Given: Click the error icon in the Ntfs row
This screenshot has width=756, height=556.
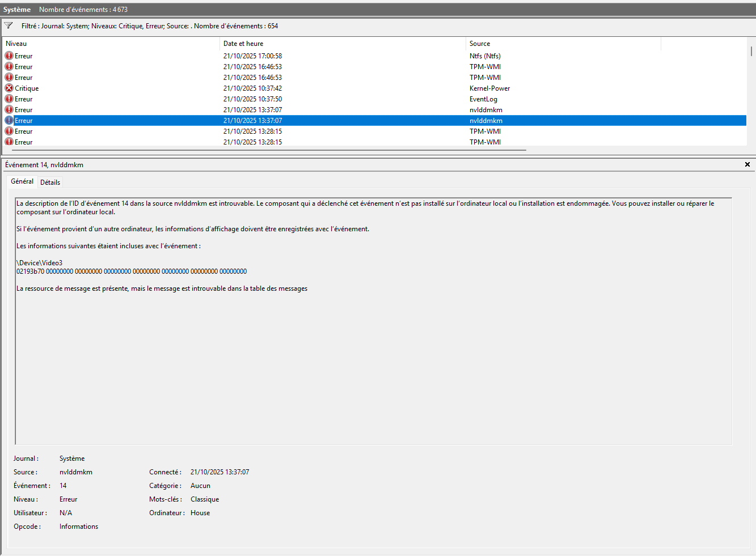Looking at the screenshot, I should (9, 56).
